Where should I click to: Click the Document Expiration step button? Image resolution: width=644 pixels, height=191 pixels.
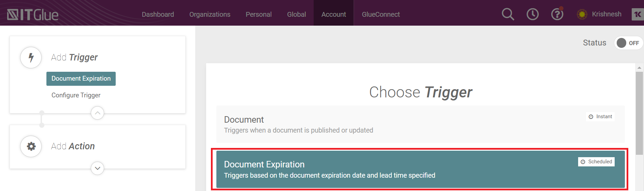tap(81, 79)
